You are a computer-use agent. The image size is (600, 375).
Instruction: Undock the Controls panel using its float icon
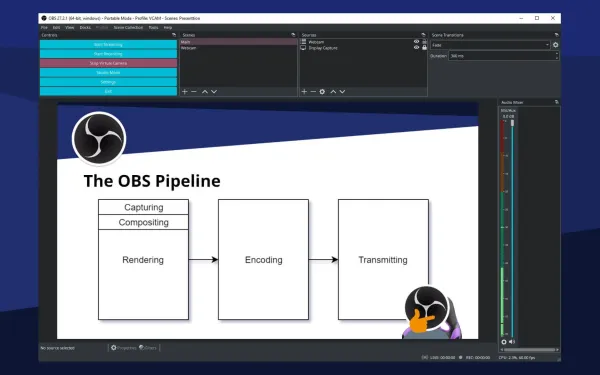pos(174,35)
